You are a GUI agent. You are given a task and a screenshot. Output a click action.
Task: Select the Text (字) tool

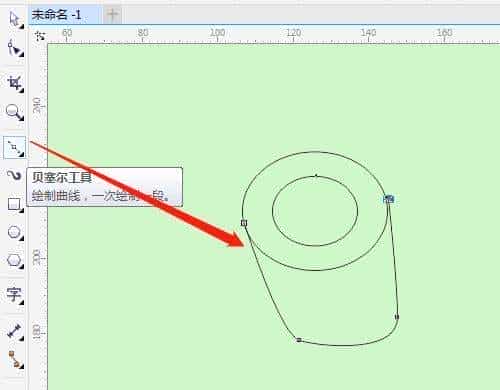pos(14,295)
